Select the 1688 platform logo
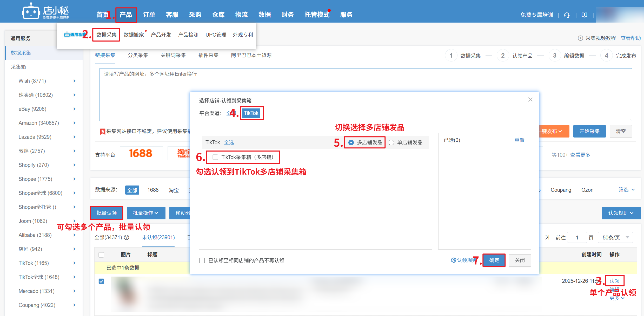The height and width of the screenshot is (316, 644). [x=141, y=153]
